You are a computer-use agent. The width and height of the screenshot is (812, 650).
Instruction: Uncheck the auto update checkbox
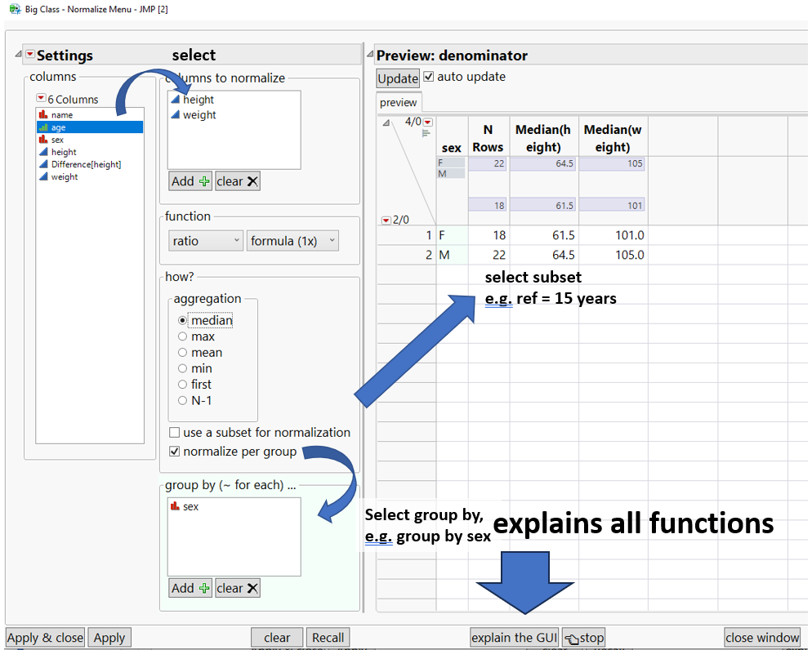426,77
